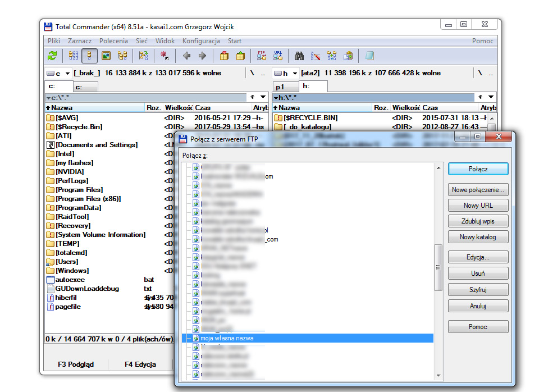Open the Start menu in menu bar
539x392 pixels.
tap(235, 41)
